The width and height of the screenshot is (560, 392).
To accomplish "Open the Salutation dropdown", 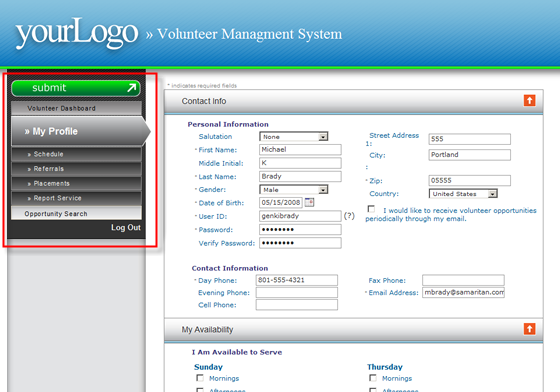I will point(294,137).
